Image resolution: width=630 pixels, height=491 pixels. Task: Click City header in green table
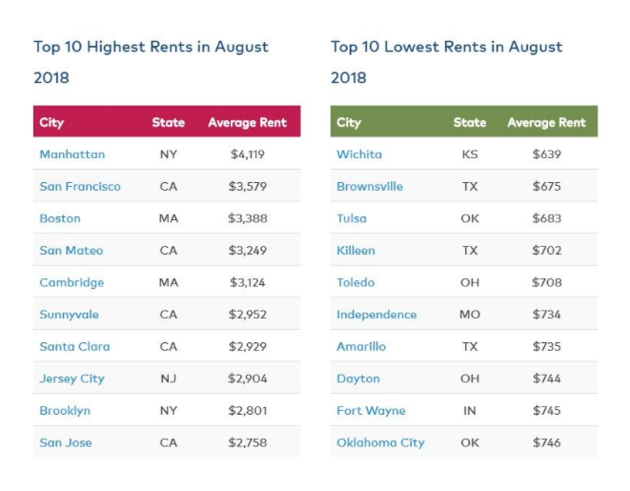pos(349,122)
